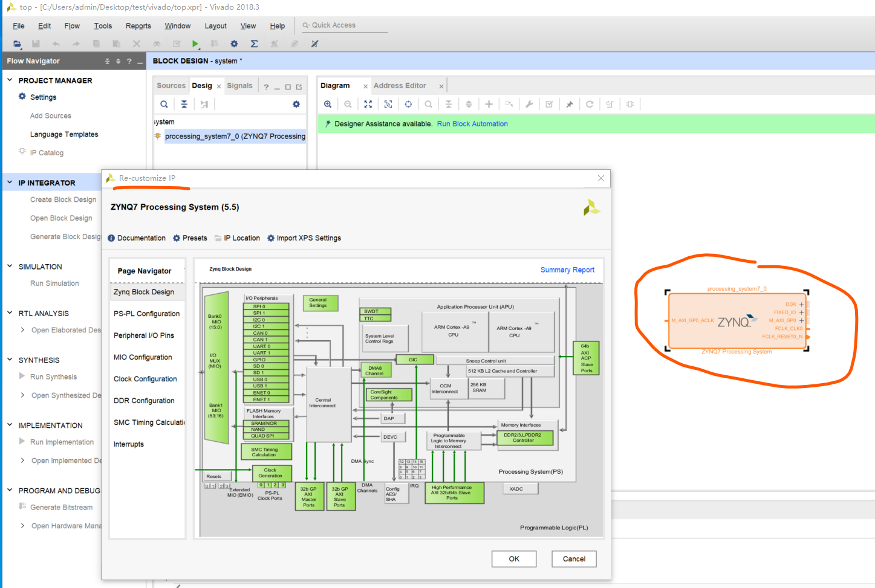Open the Reports menu

138,26
